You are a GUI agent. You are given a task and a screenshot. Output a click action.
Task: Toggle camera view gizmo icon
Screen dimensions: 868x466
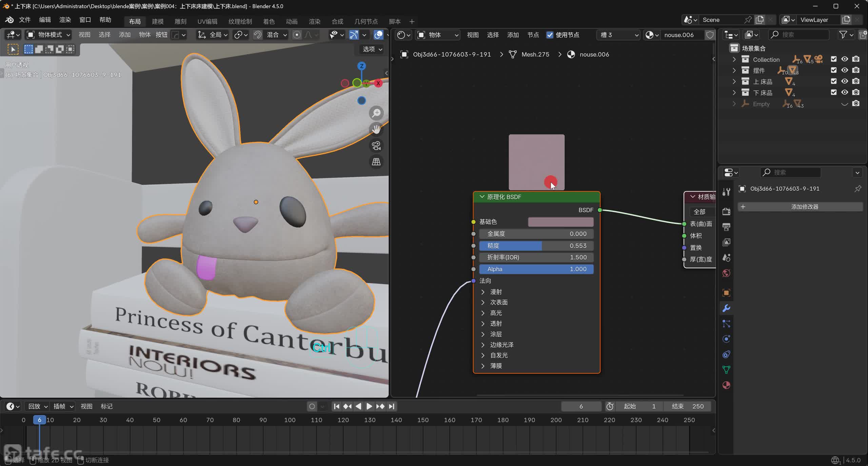pyautogui.click(x=376, y=145)
